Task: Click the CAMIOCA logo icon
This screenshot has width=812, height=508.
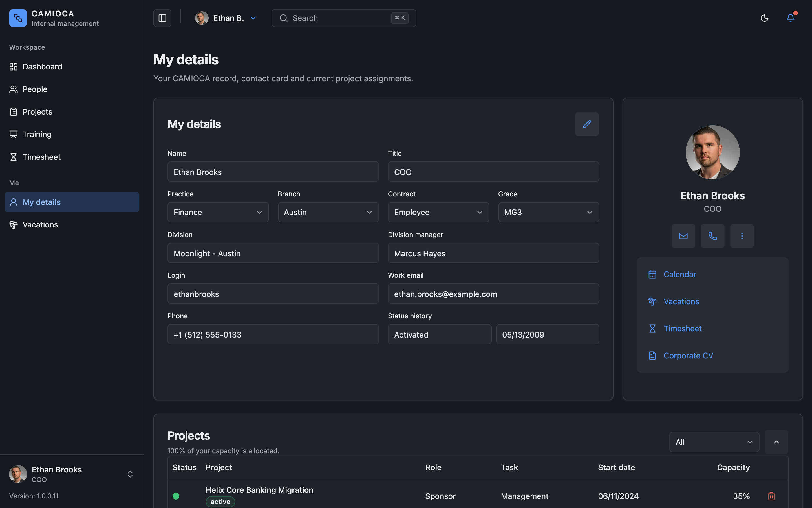Action: (18, 18)
